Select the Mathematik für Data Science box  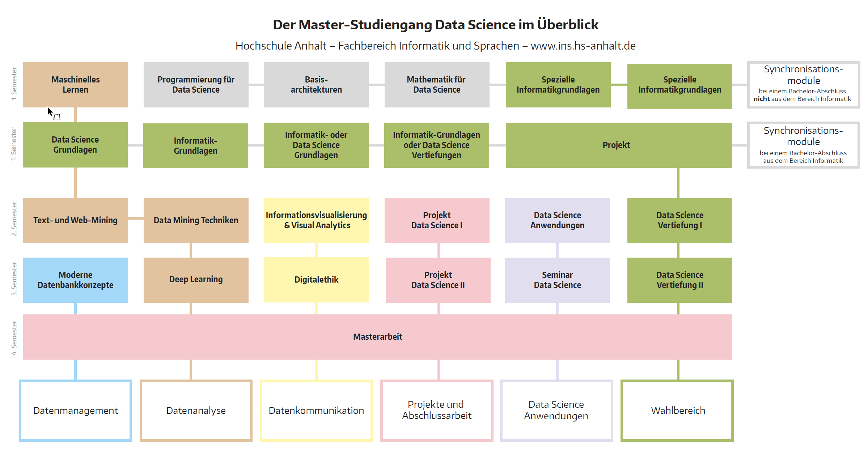[437, 85]
